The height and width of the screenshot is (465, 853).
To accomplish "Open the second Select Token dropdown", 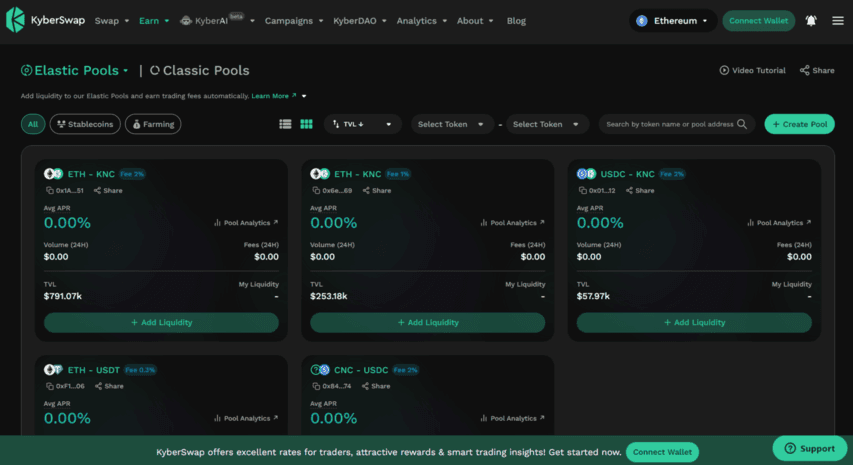I will (547, 124).
